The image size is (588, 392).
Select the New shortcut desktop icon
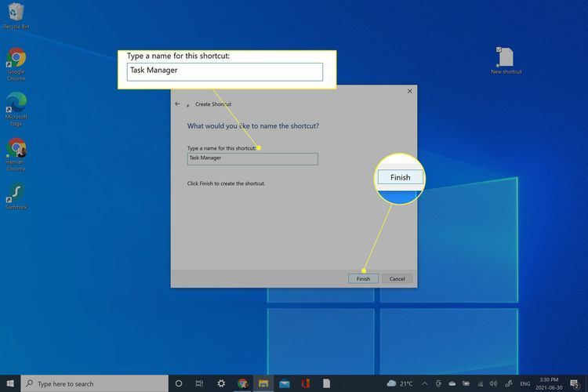[x=506, y=59]
